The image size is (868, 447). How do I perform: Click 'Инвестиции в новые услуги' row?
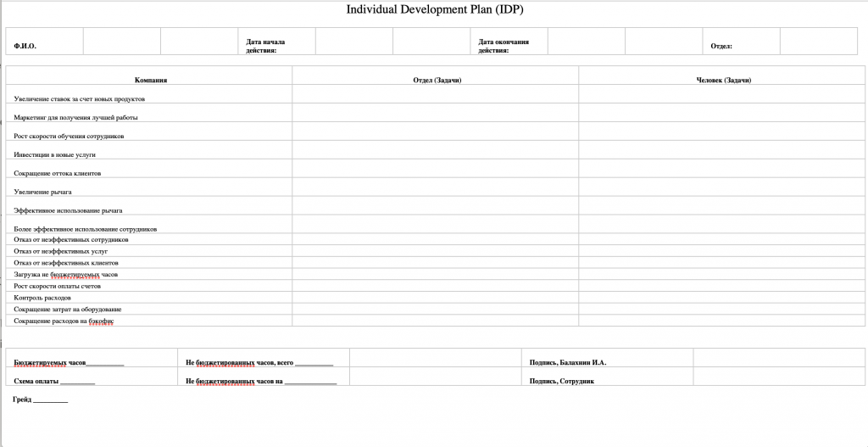tap(436, 150)
